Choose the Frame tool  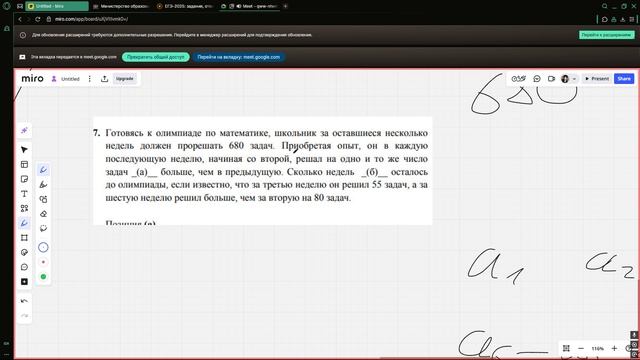pyautogui.click(x=24, y=238)
